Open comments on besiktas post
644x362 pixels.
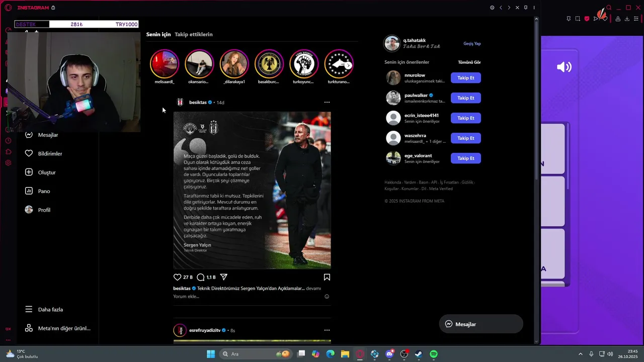coord(201,277)
